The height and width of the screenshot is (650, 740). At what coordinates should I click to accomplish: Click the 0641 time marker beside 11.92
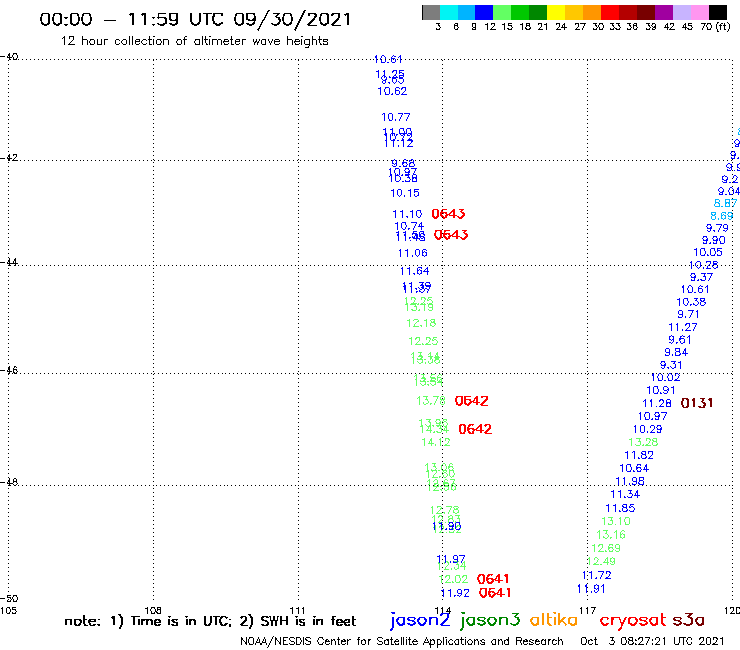pos(495,592)
